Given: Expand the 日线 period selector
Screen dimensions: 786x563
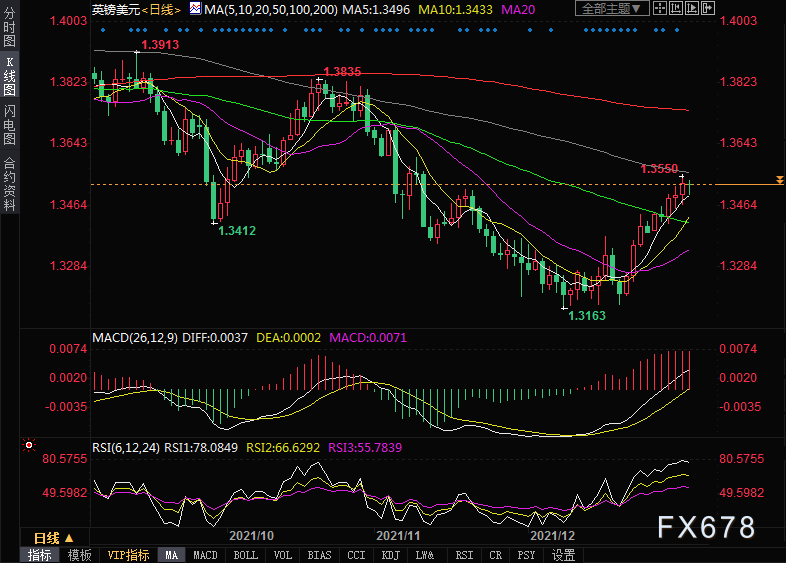Looking at the screenshot, I should tap(54, 538).
